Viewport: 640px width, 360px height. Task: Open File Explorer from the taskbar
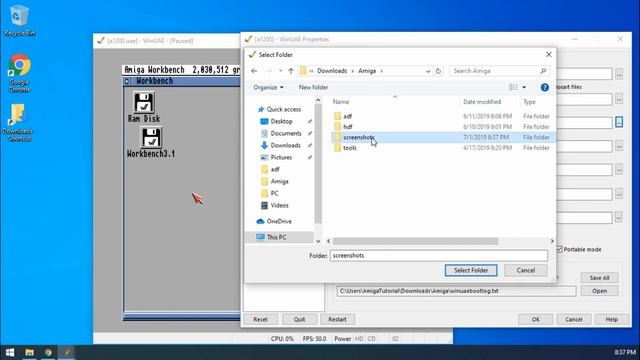tap(29, 352)
